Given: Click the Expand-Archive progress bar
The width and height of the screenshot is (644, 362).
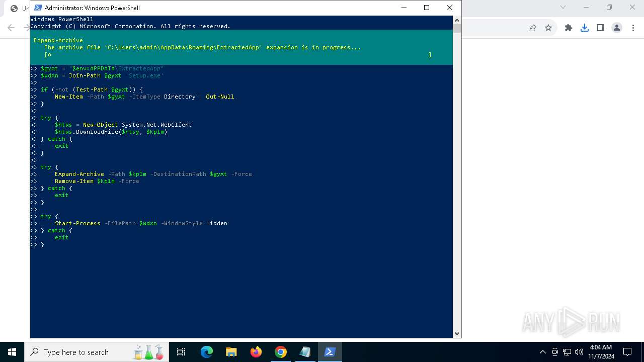Looking at the screenshot, I should click(238, 54).
